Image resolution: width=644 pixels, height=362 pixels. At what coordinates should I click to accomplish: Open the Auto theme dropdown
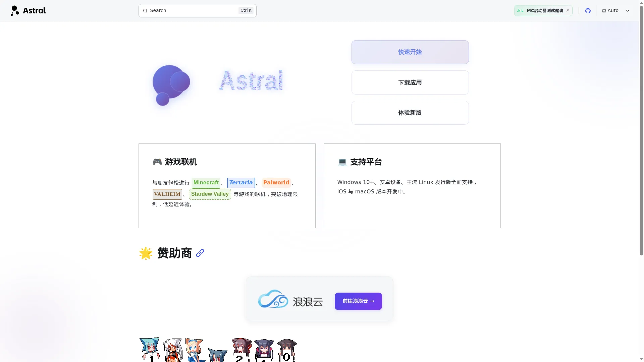pyautogui.click(x=616, y=11)
